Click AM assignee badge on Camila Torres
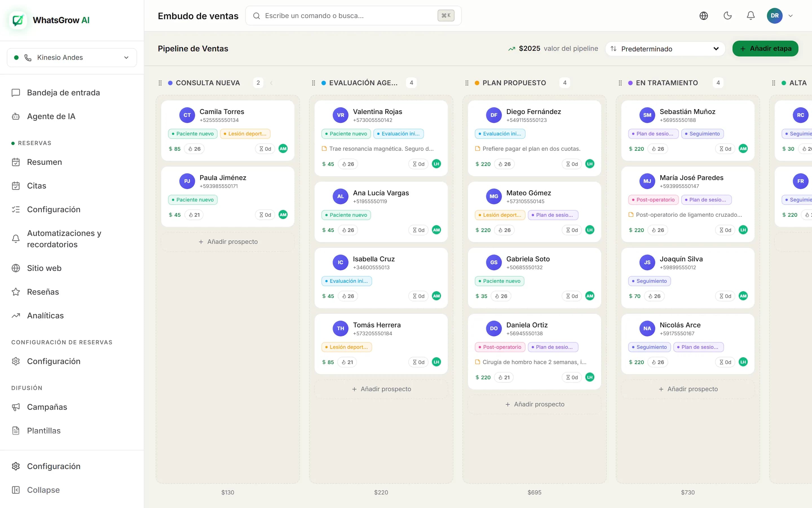The width and height of the screenshot is (812, 508). (283, 148)
